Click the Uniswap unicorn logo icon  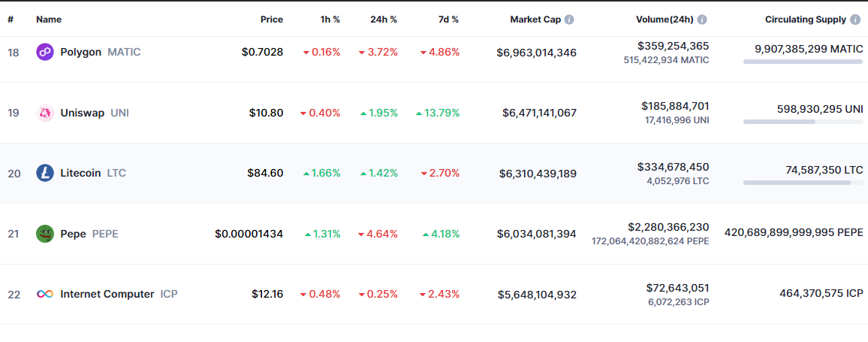click(45, 113)
